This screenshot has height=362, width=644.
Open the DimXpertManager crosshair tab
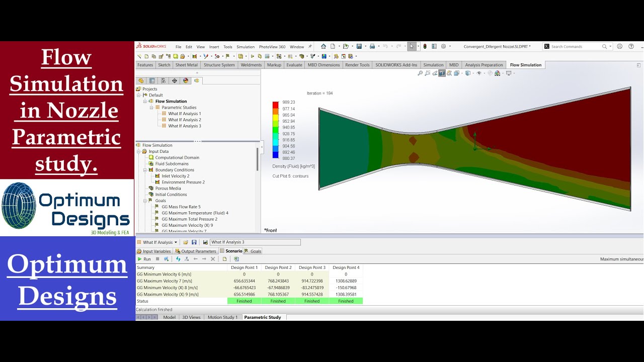point(175,80)
